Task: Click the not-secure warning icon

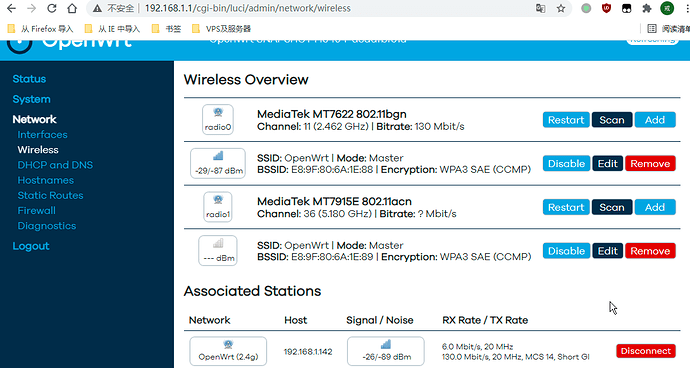Action: point(97,8)
